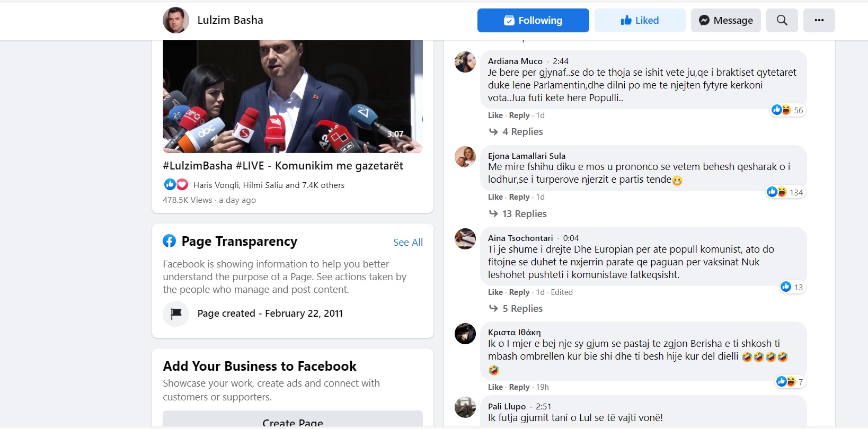Show 5 Replies under Aina's comment
Image resolution: width=868 pixels, height=429 pixels.
pyautogui.click(x=522, y=309)
